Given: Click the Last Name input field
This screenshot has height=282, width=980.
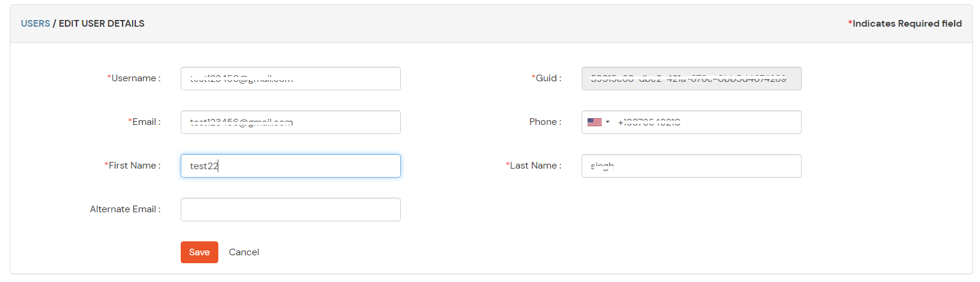Looking at the screenshot, I should pyautogui.click(x=691, y=166).
